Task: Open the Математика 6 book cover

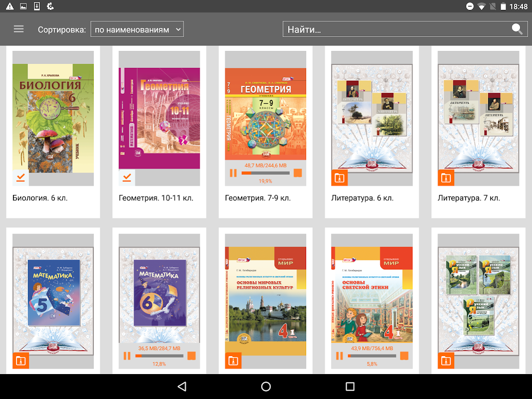Action: pos(159,295)
